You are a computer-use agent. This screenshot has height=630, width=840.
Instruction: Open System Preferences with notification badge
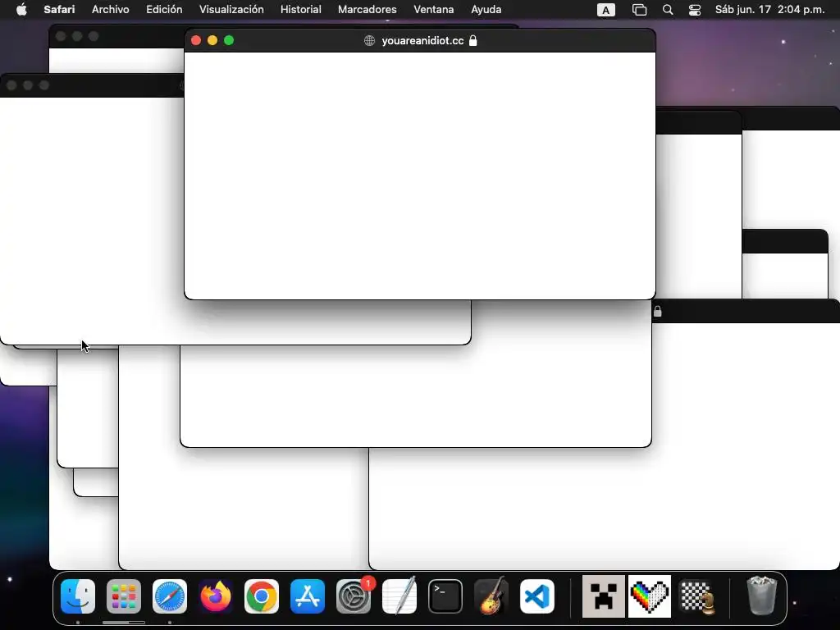point(354,596)
